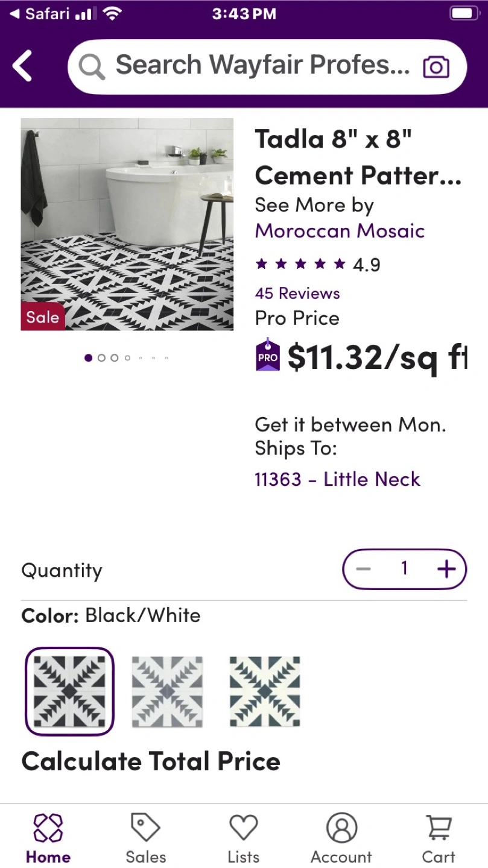Tap the bathroom tile product image
The width and height of the screenshot is (488, 868).
(x=127, y=224)
